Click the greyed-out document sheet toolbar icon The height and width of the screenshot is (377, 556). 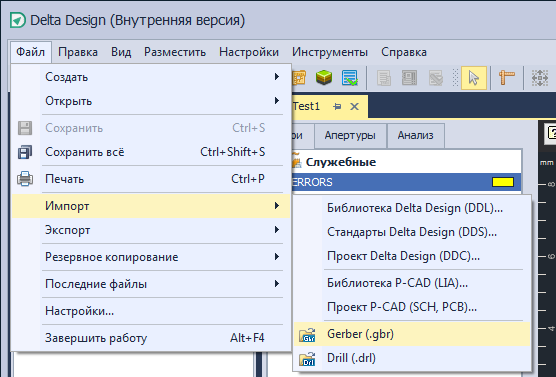384,78
